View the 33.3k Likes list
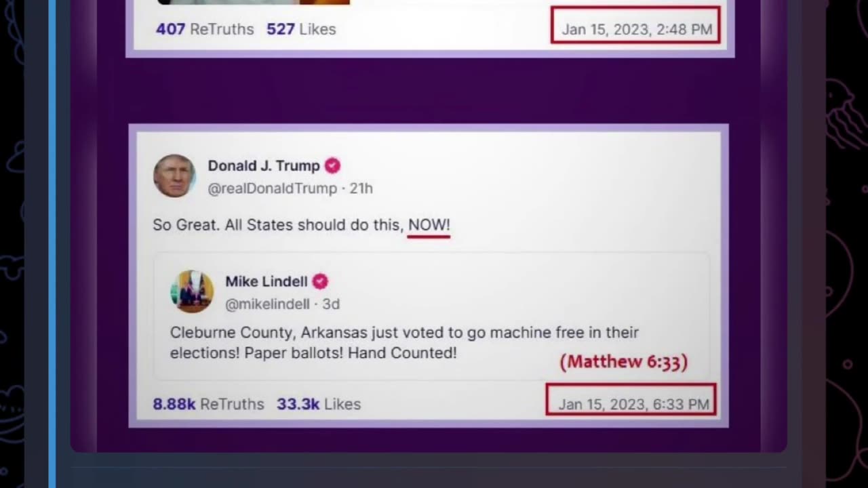The height and width of the screenshot is (488, 868). click(x=319, y=404)
